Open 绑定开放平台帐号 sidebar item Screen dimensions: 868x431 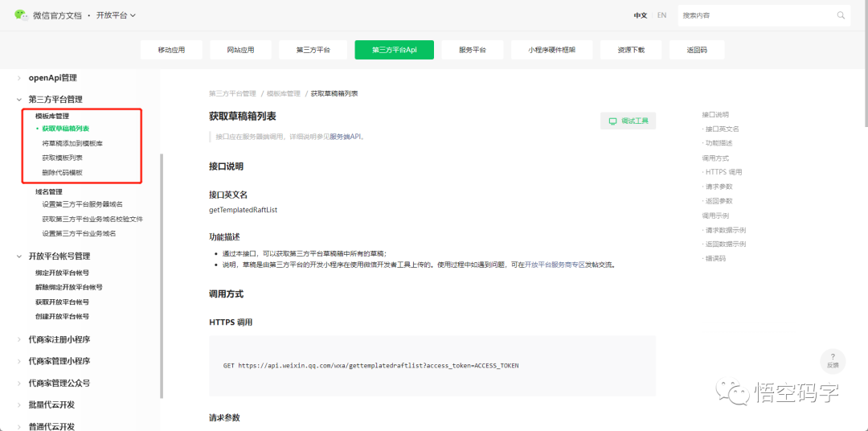point(63,273)
